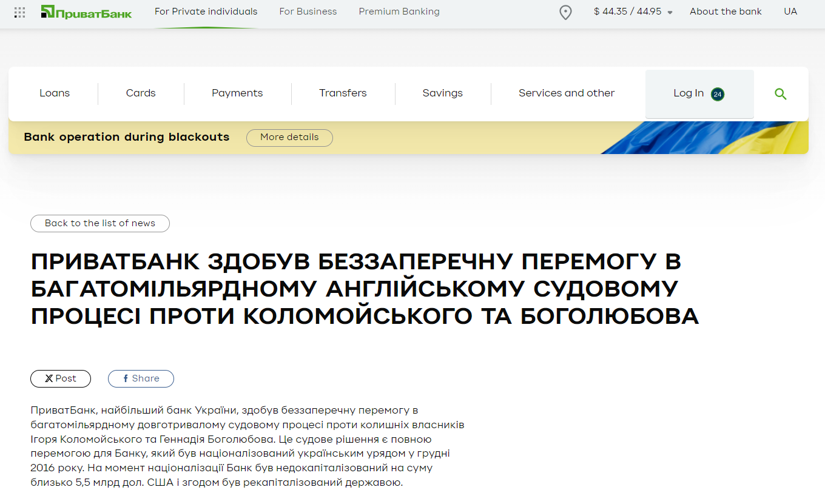Go back to the list of news
This screenshot has height=504, width=825.
(x=100, y=223)
